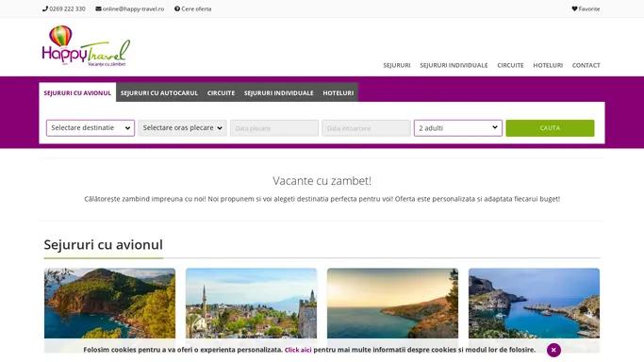Click the phone icon beside 0269 222 330
The image size is (644, 362).
[x=45, y=8]
